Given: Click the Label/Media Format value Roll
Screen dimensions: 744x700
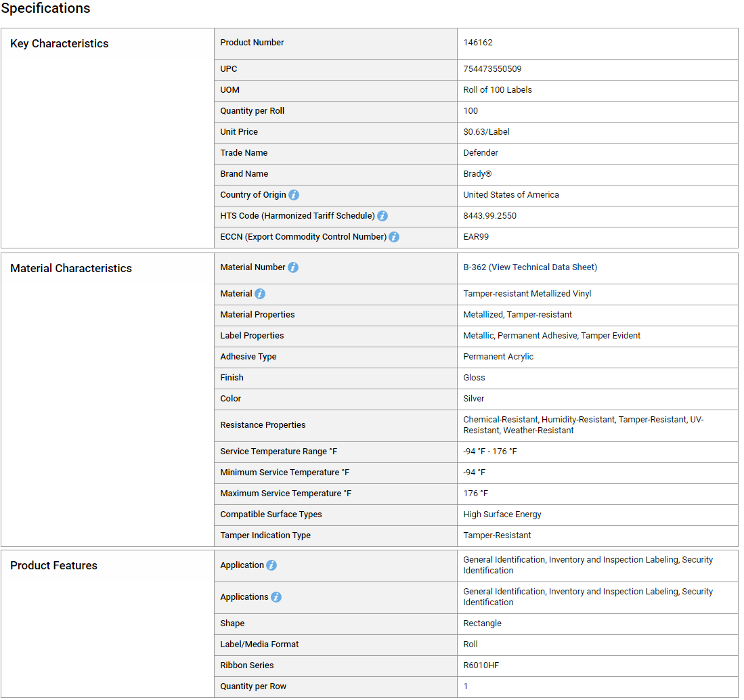Looking at the screenshot, I should [x=471, y=644].
